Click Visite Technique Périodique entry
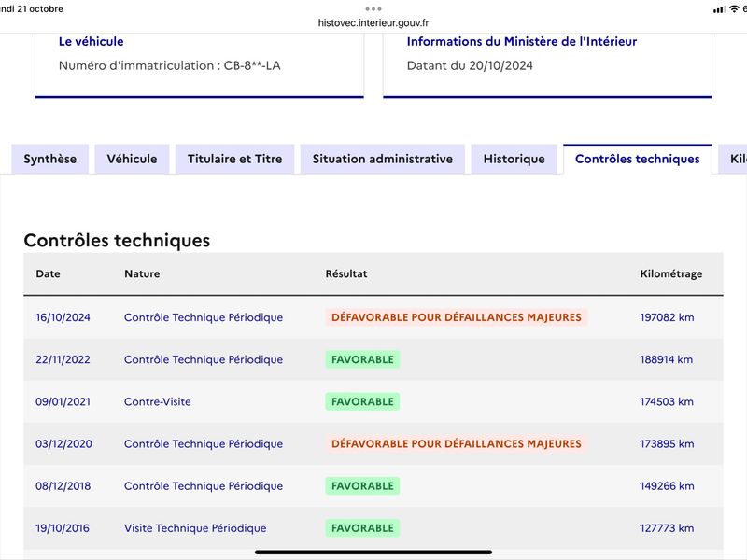747x560 pixels. point(195,528)
